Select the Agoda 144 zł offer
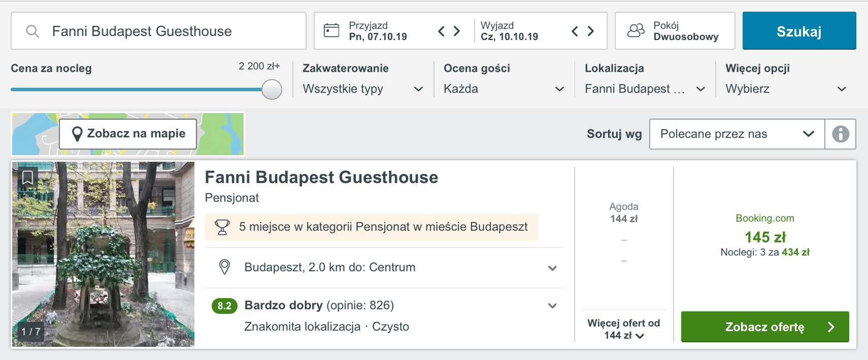 click(624, 212)
